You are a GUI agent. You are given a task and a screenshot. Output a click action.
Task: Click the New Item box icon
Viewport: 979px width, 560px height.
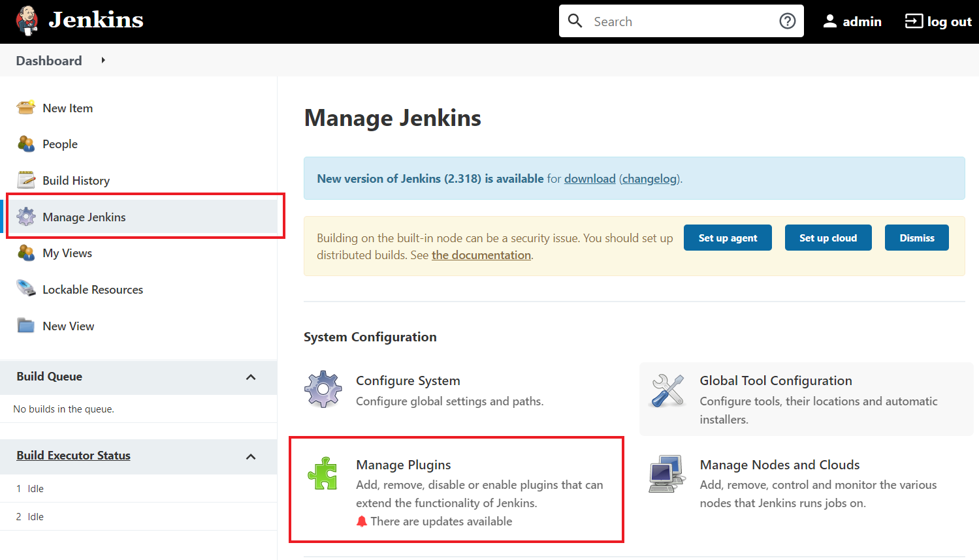point(26,108)
